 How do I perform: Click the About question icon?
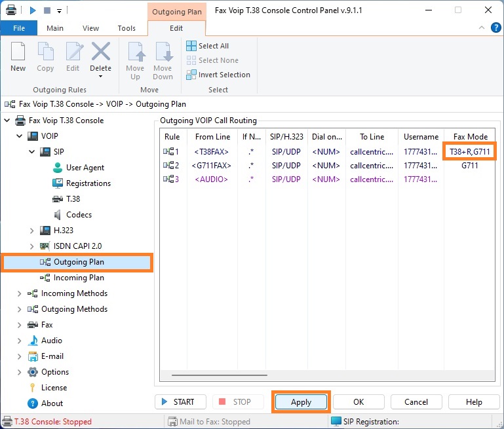point(33,403)
